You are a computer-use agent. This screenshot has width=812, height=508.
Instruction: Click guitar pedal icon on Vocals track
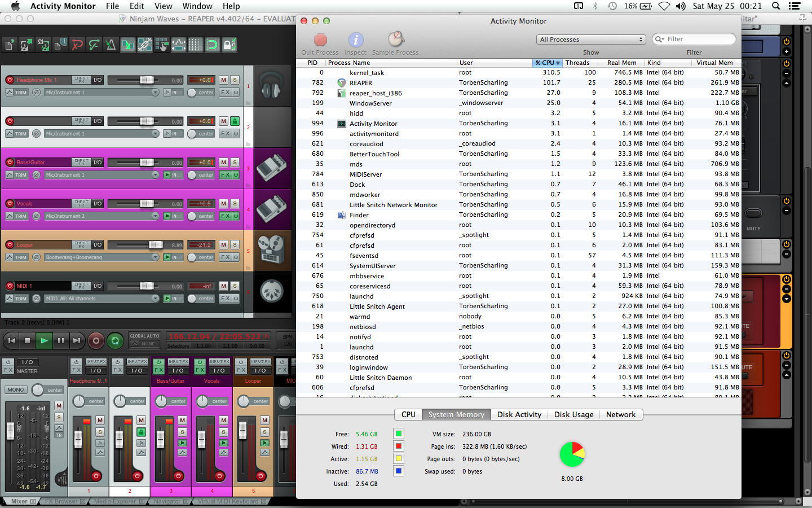click(x=271, y=209)
